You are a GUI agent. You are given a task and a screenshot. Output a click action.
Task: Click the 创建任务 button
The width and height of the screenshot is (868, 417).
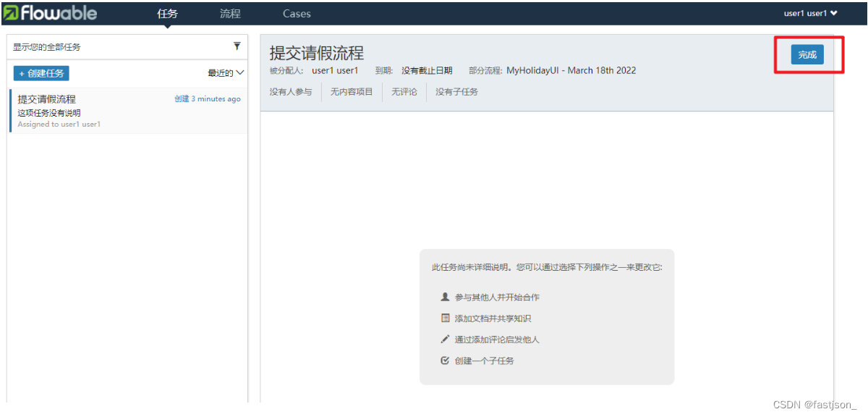[x=41, y=72]
